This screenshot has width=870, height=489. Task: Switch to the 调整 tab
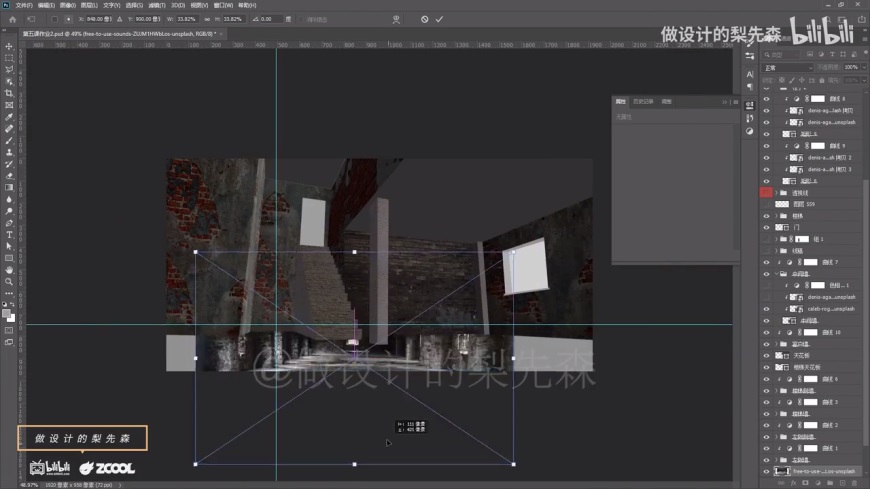pyautogui.click(x=666, y=102)
